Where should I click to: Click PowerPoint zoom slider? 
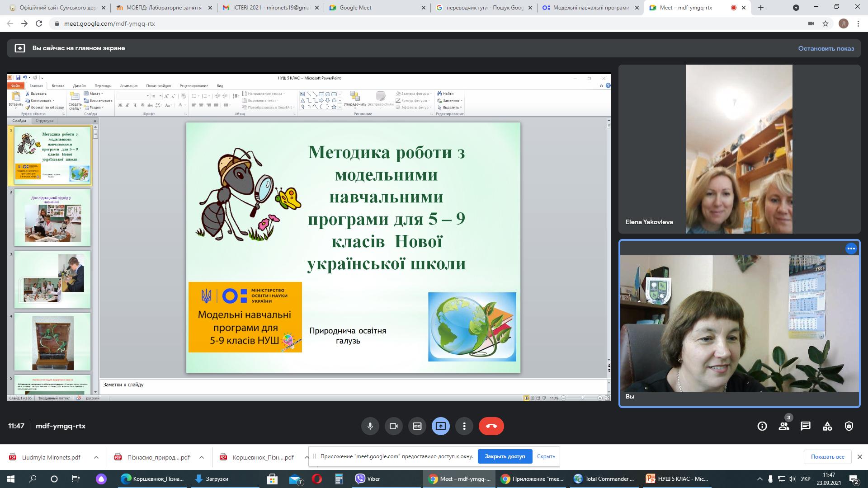(x=582, y=398)
